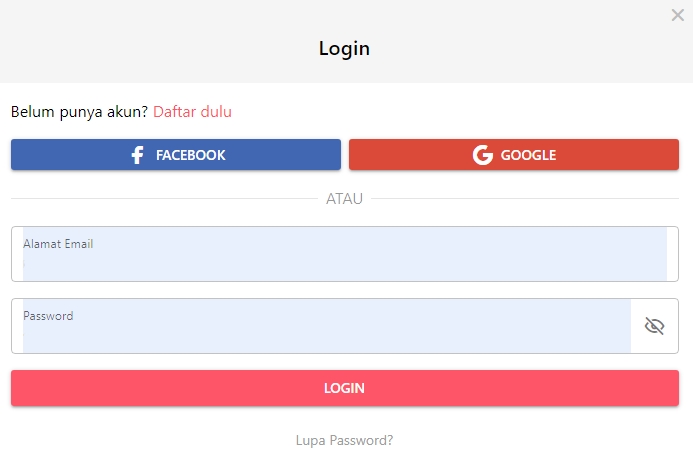Open the "Daftar dulu" registration link
Image resolution: width=693 pixels, height=467 pixels.
pos(192,112)
